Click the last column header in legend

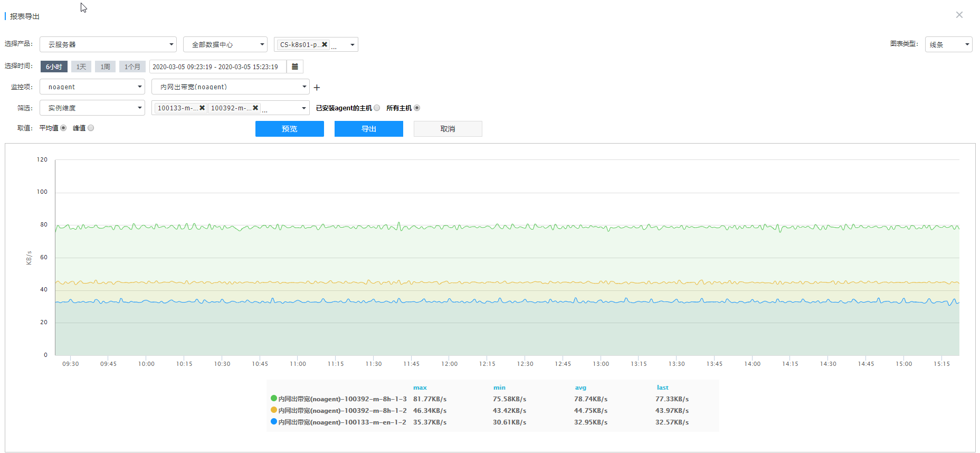(x=662, y=387)
